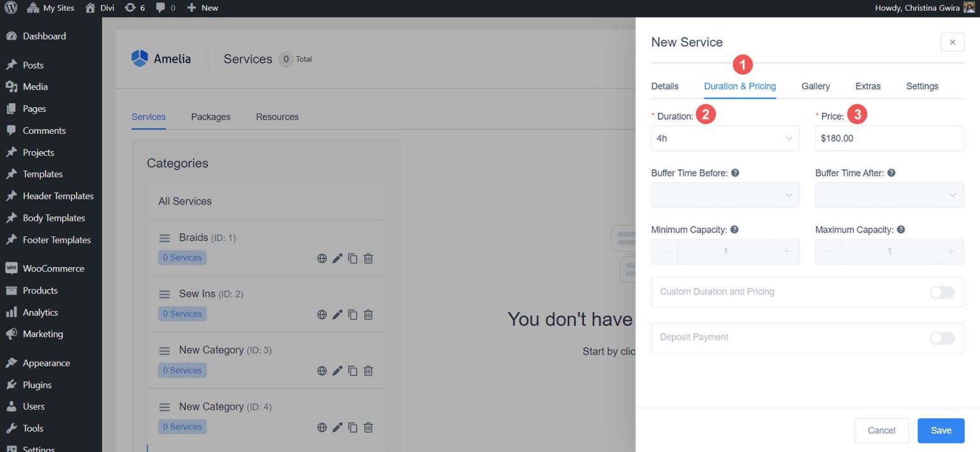Enable Deposit Payment

[x=941, y=338]
